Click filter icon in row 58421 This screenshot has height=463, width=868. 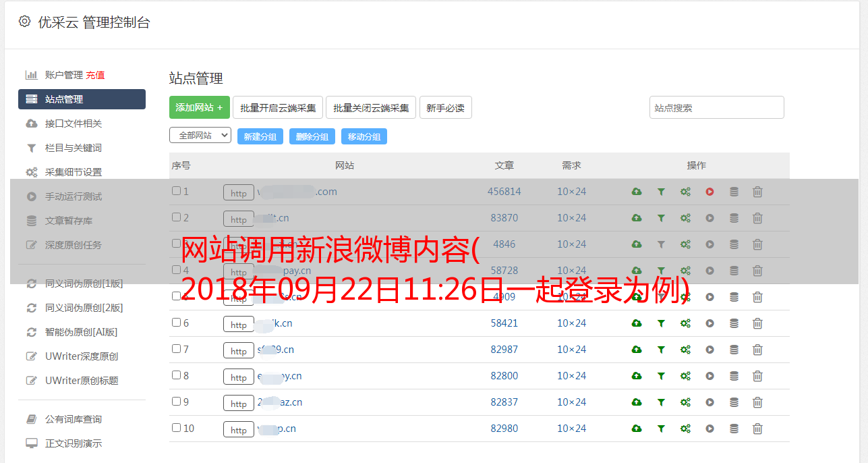click(661, 323)
